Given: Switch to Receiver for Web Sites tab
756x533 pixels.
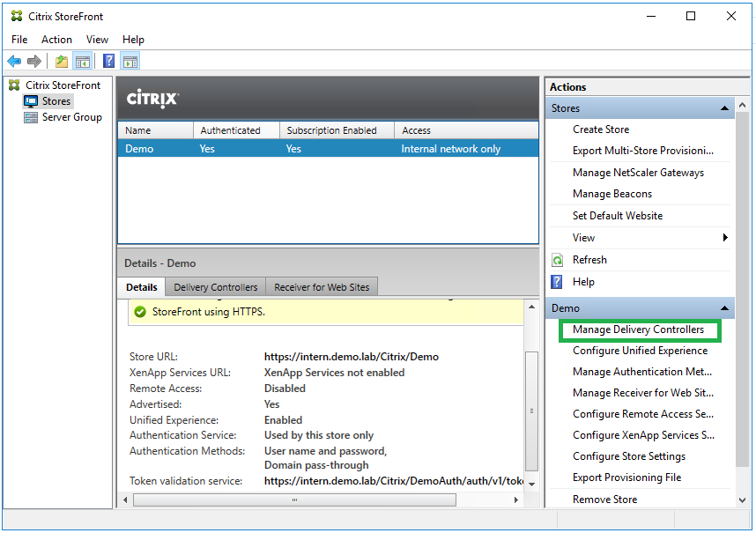Looking at the screenshot, I should pyautogui.click(x=322, y=287).
